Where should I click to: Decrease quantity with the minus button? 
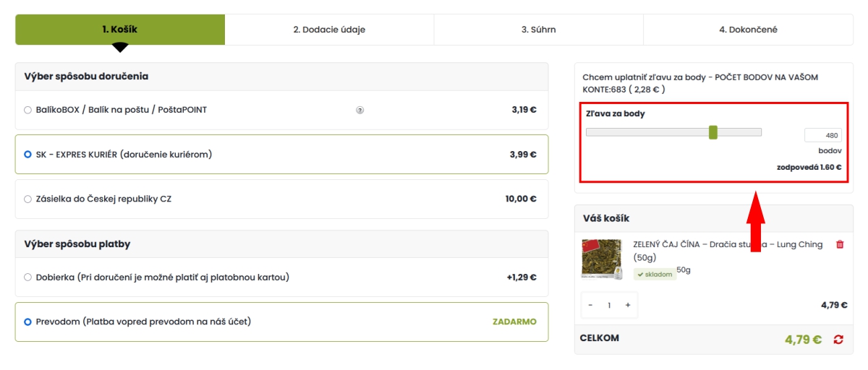[590, 305]
